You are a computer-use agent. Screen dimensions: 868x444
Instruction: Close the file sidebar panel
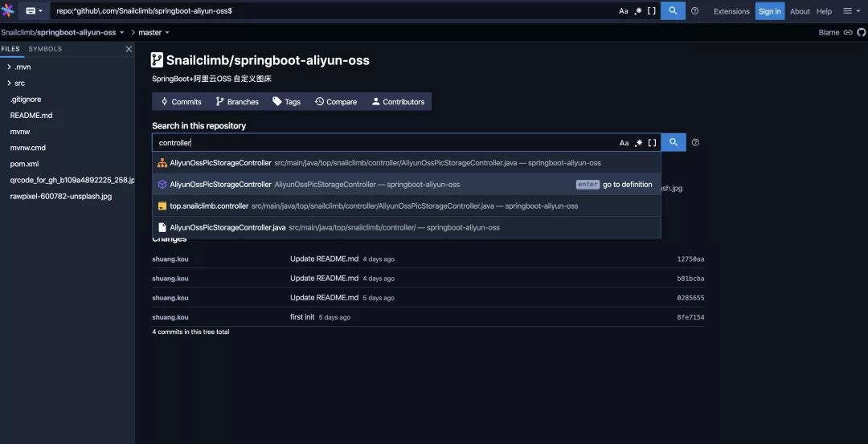click(129, 49)
